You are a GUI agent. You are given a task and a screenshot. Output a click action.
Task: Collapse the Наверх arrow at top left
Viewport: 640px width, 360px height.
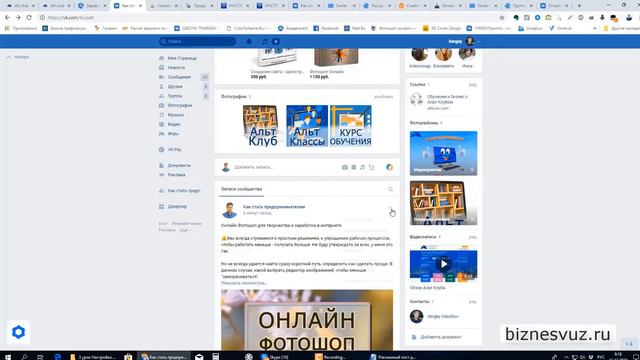(x=18, y=57)
